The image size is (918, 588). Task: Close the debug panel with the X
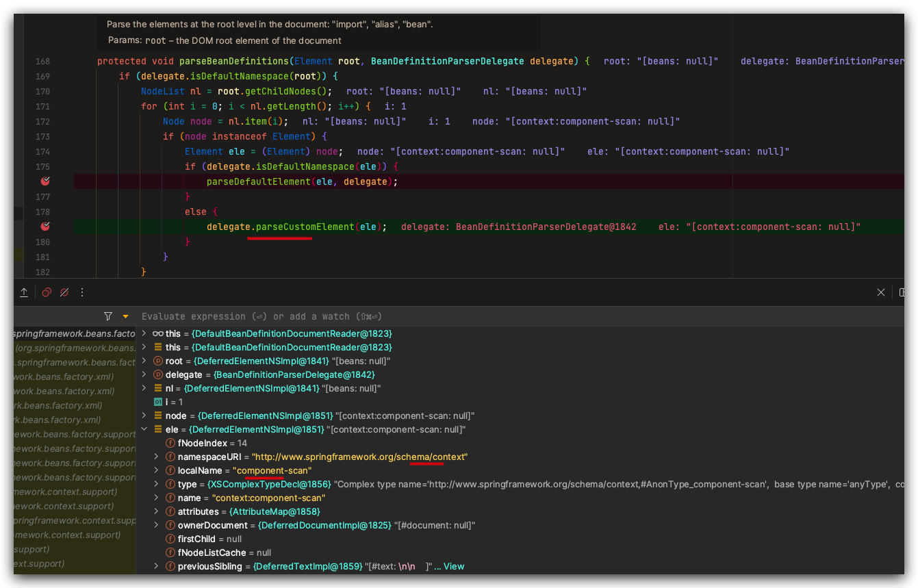pyautogui.click(x=881, y=292)
